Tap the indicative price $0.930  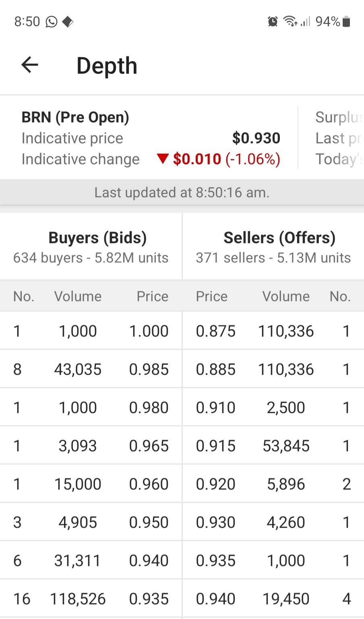click(x=256, y=138)
